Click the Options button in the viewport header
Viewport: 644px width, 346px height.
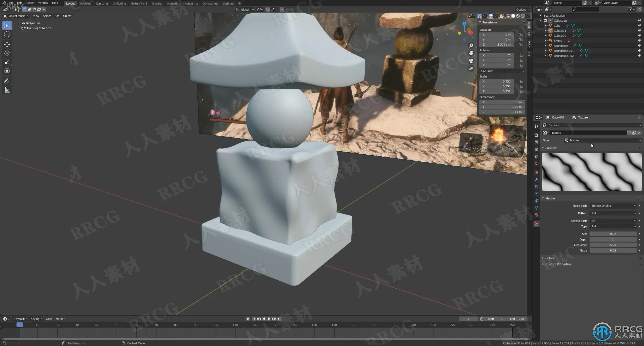click(523, 10)
